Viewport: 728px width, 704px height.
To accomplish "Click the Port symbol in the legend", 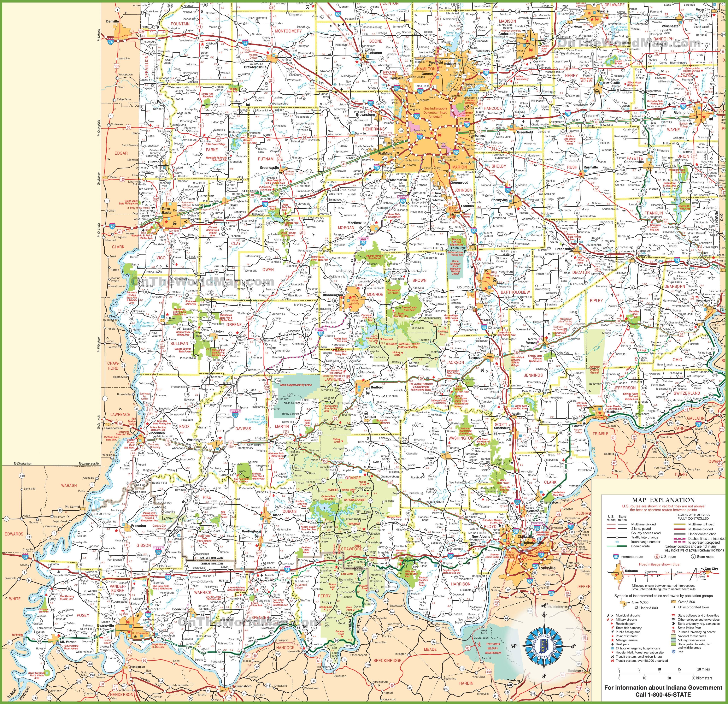I will (x=674, y=652).
